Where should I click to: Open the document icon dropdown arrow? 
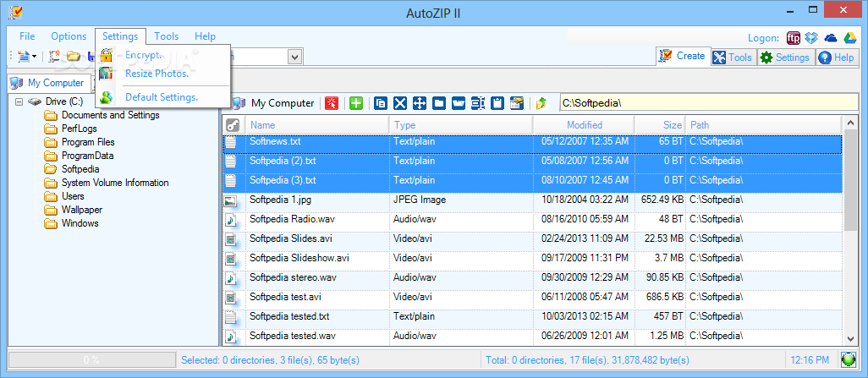coord(34,56)
